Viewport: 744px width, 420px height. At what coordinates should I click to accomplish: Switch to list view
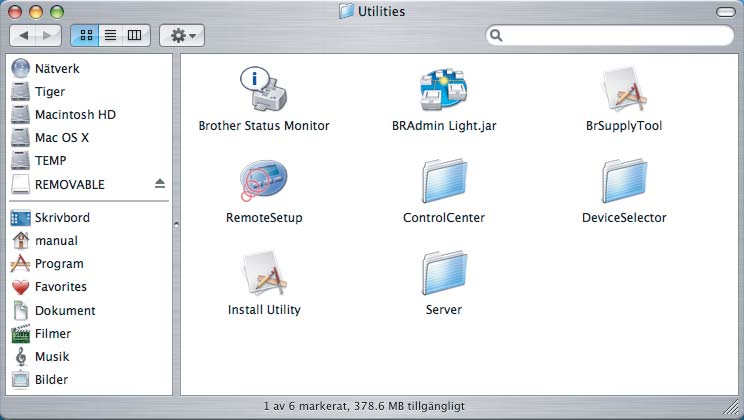(111, 35)
